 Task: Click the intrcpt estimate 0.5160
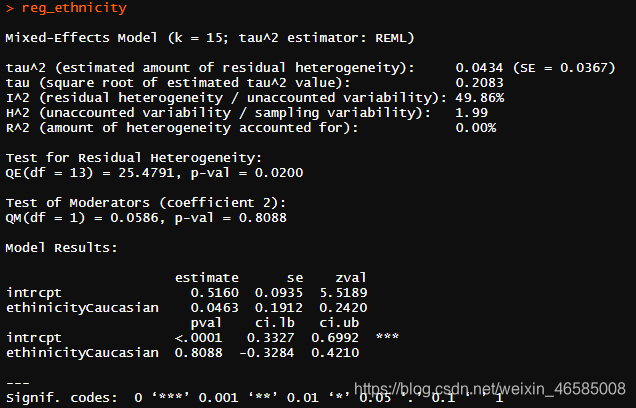click(x=215, y=293)
